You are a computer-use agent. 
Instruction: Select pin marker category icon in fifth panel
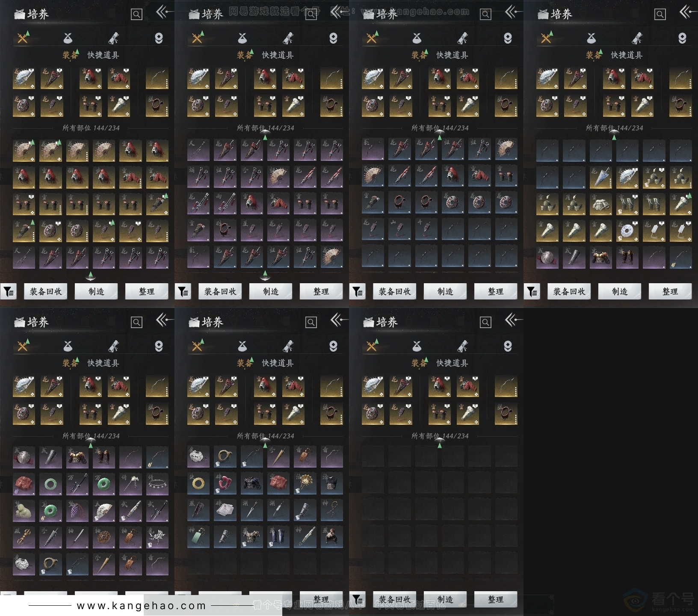point(159,346)
